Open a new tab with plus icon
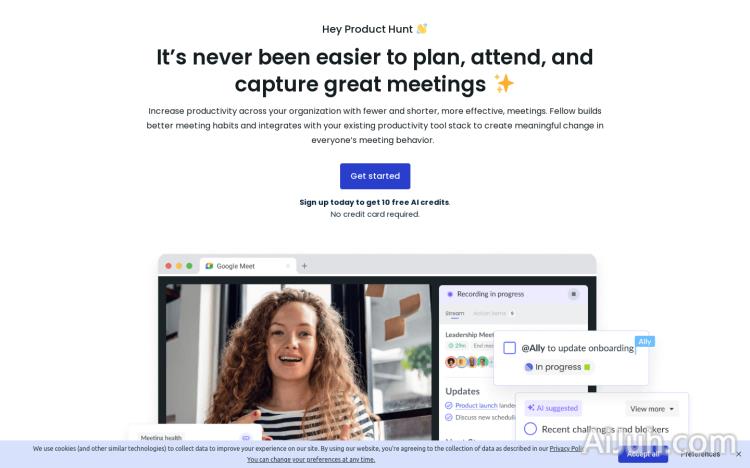Screen dimensions: 750x468 tap(304, 266)
